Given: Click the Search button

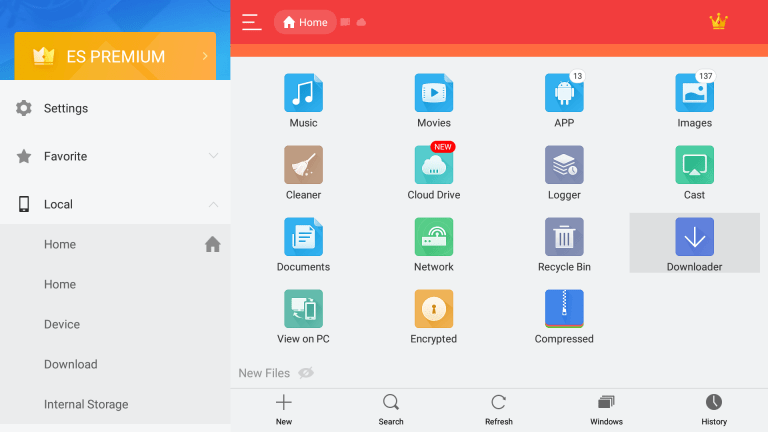Looking at the screenshot, I should coord(391,410).
